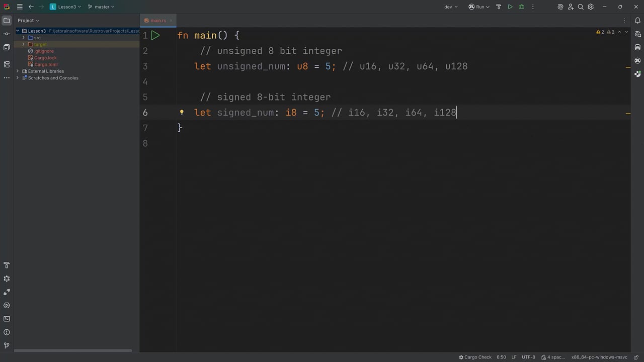Show more tool windows via ellipsis
This screenshot has width=644, height=362.
[7, 78]
